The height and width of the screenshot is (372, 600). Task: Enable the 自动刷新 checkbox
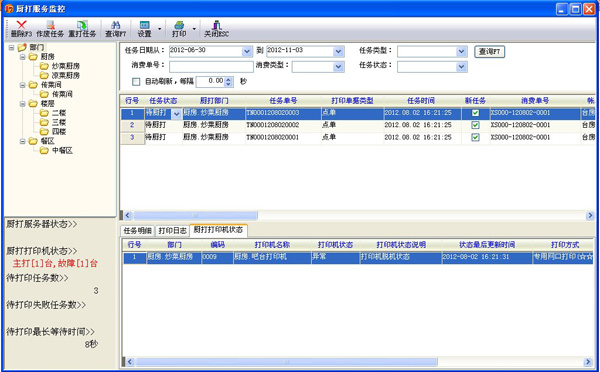(x=136, y=82)
